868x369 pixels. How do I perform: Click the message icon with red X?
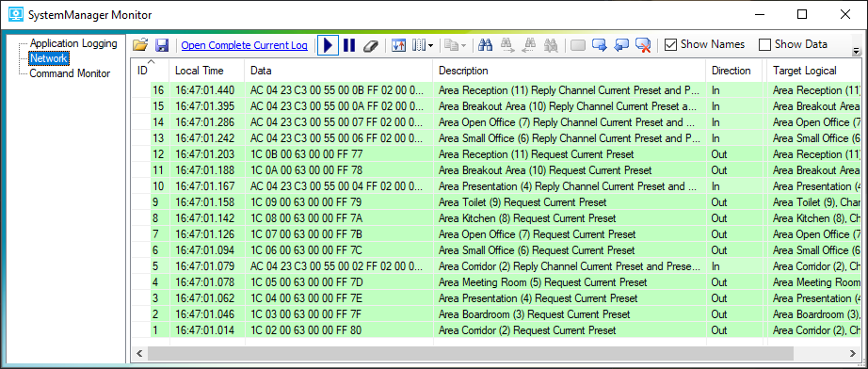[643, 45]
